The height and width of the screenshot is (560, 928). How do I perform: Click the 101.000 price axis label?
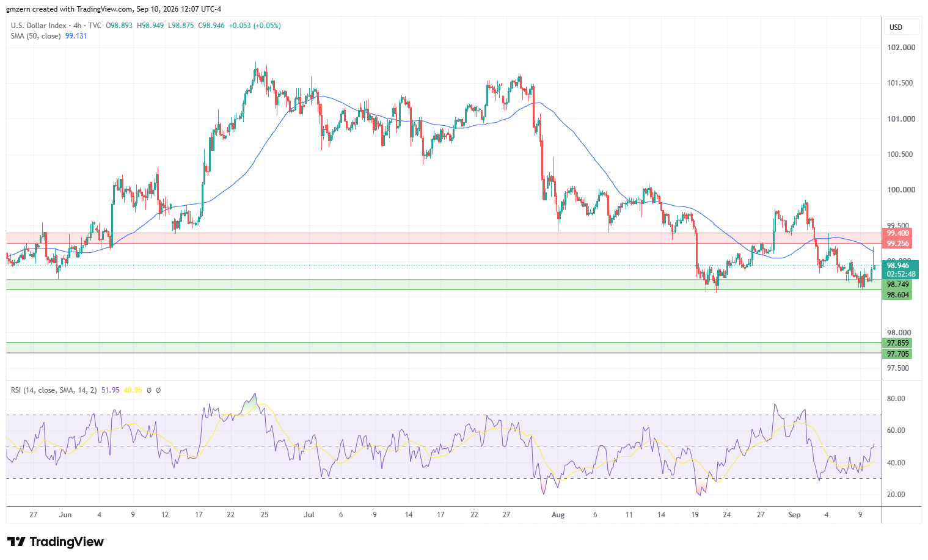(901, 119)
